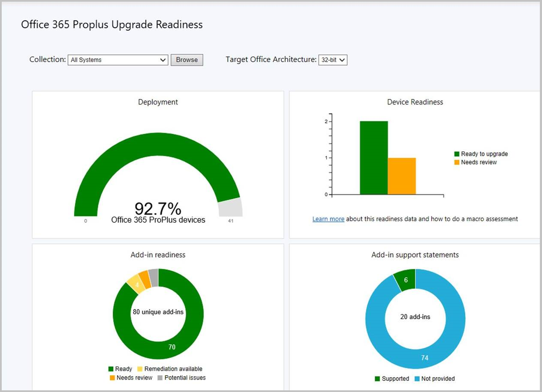Click the Browse button
Screen dimensions: 542x392
[x=187, y=60]
